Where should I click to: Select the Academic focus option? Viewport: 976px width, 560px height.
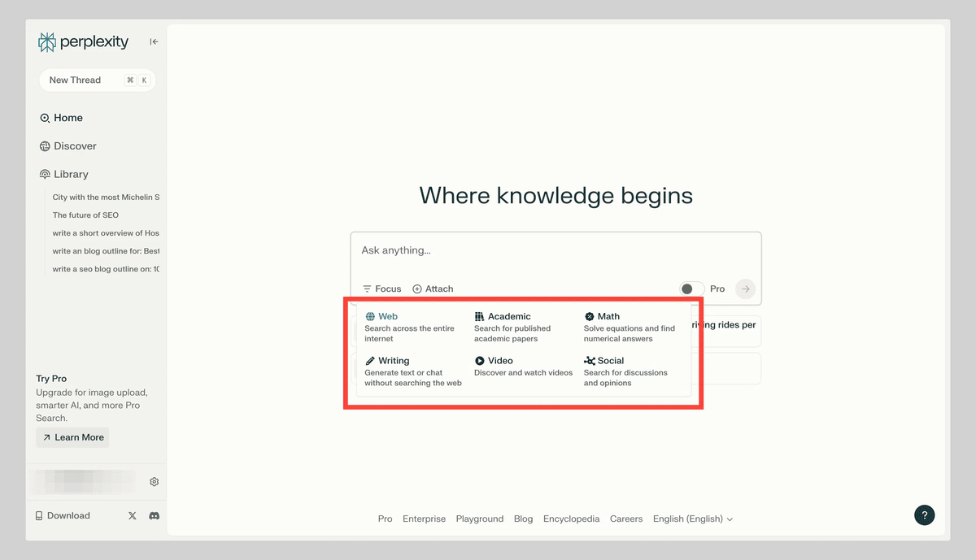point(508,317)
